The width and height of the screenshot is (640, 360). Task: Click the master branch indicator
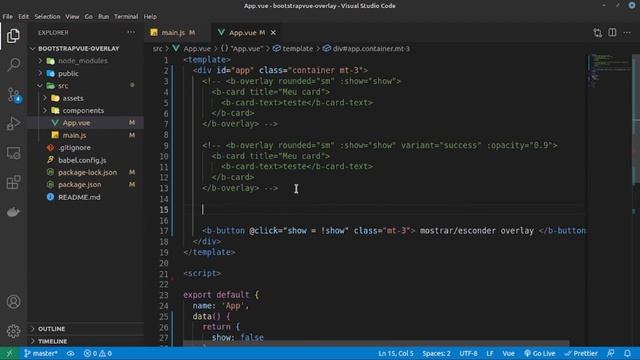click(x=40, y=353)
